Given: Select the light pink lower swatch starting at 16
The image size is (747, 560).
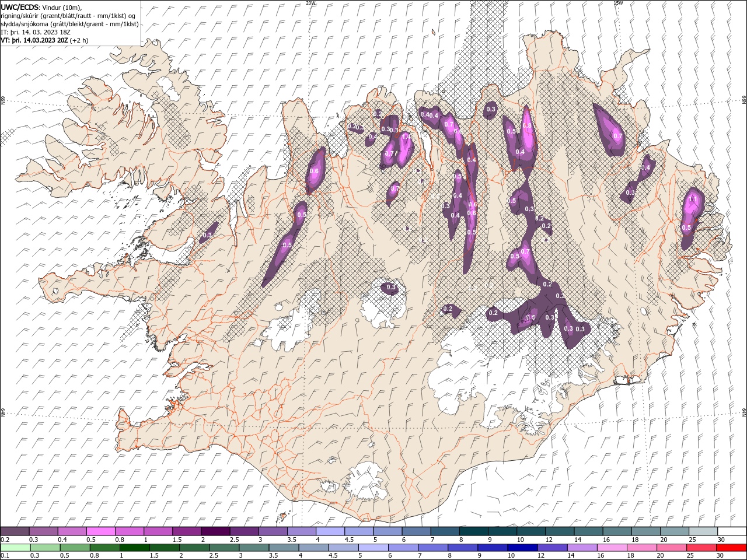Looking at the screenshot, I should coord(612,548).
